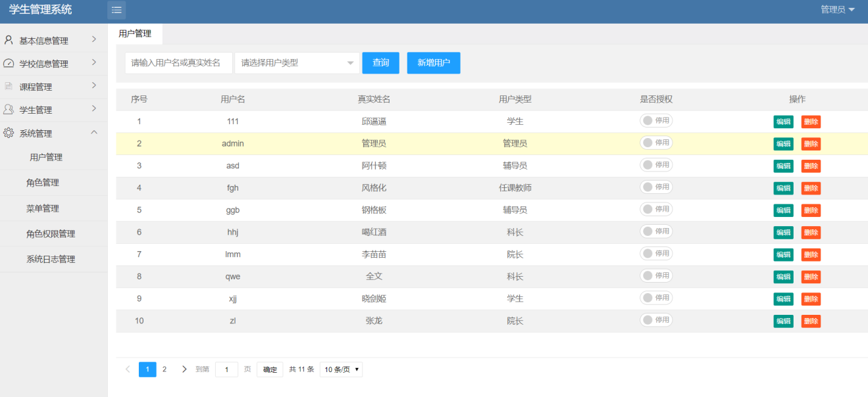The width and height of the screenshot is (868, 397).
Task: Expand the 基本信息管理 menu
Action: pyautogui.click(x=54, y=40)
